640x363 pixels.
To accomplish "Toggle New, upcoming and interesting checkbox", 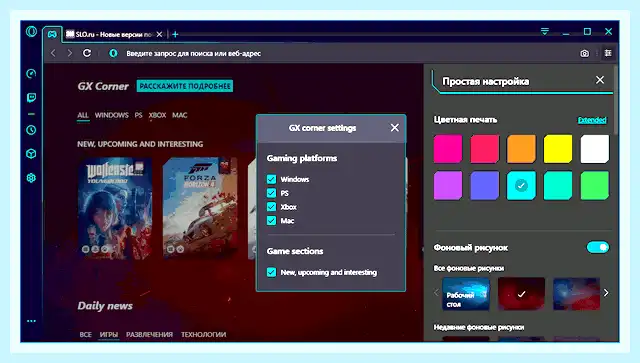I will click(271, 272).
